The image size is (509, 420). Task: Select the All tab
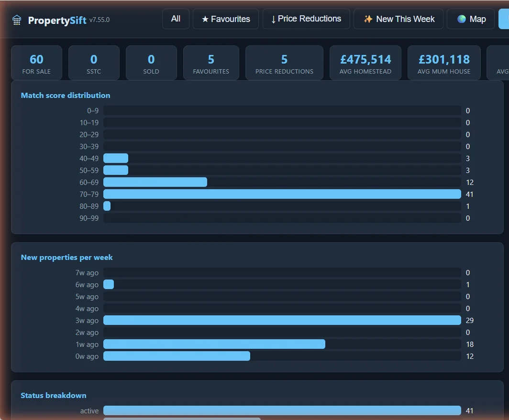click(176, 19)
